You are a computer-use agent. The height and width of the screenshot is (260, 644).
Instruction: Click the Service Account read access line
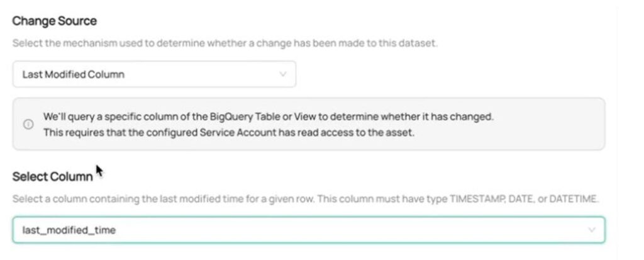click(x=229, y=132)
